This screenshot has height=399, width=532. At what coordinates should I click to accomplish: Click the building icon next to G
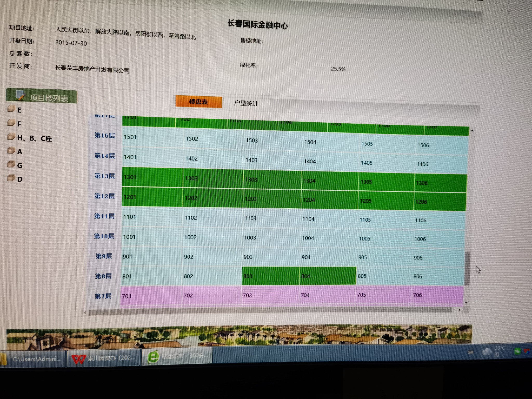(x=11, y=164)
